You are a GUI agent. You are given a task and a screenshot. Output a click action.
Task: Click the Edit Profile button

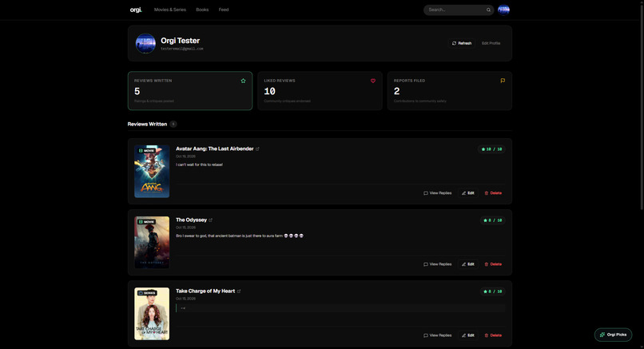click(x=491, y=43)
